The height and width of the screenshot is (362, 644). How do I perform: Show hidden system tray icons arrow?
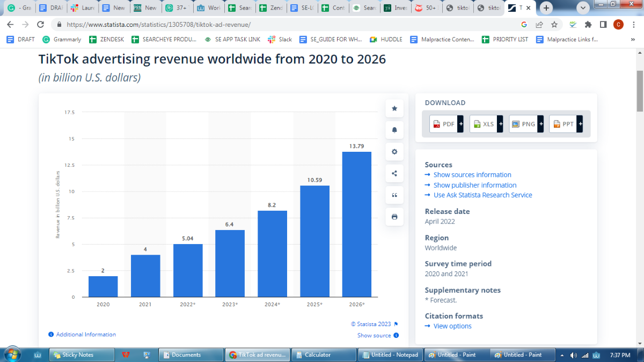562,355
